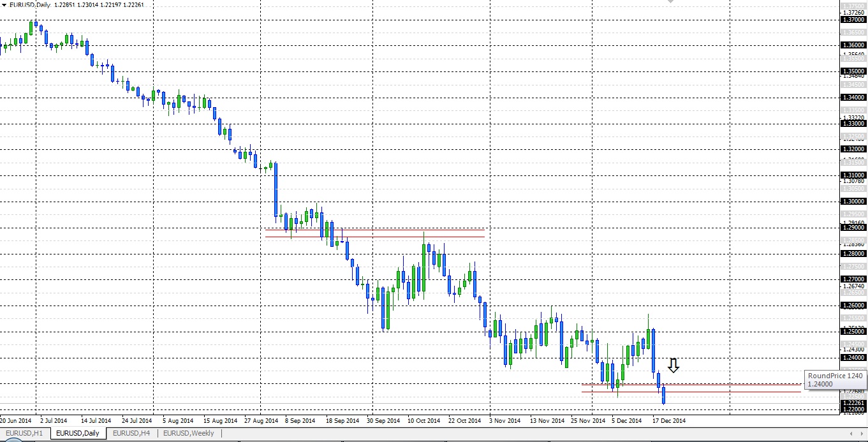Switch to the EURUSD,H1 chart tab
This screenshot has width=868, height=442.
(x=24, y=434)
